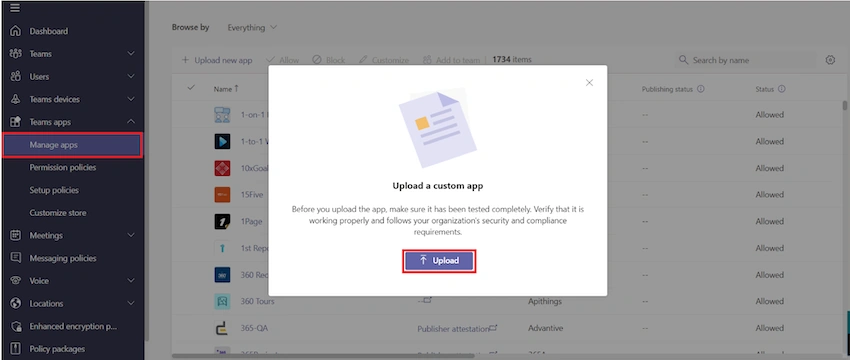This screenshot has width=850, height=360.
Task: Click the Allow toolbar action
Action: point(282,60)
